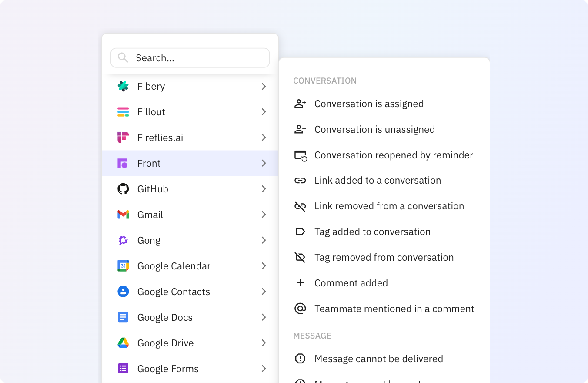The width and height of the screenshot is (588, 383).
Task: Click the GitHub octocat icon
Action: (x=123, y=189)
